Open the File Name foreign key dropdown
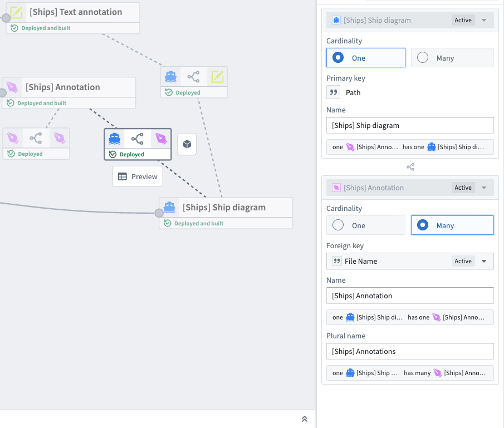Image resolution: width=504 pixels, height=428 pixels. 410,261
